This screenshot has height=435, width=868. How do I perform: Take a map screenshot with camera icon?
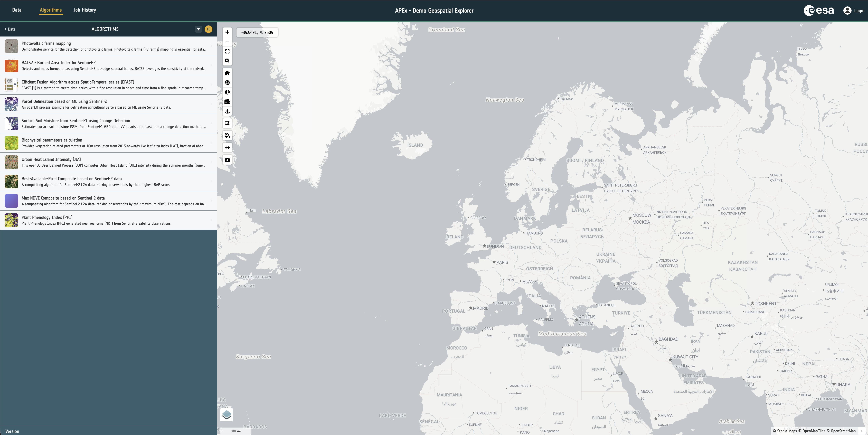[x=228, y=160]
